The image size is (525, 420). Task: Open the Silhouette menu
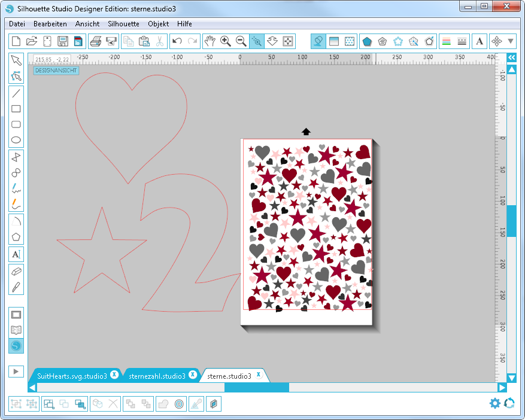tap(123, 24)
